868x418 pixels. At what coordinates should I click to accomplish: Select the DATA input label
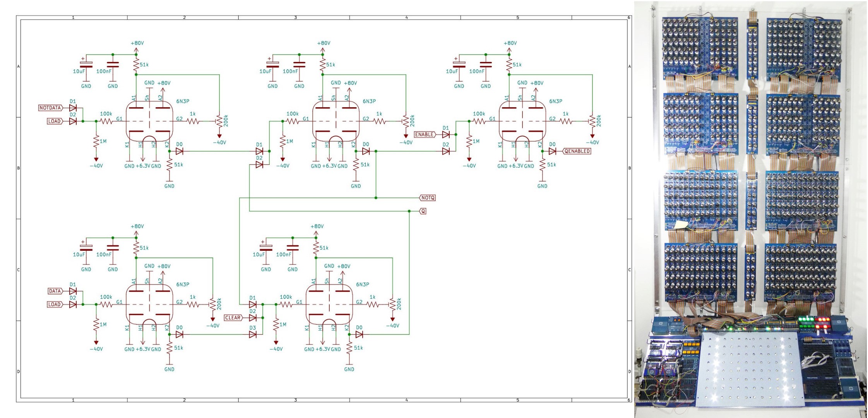point(55,291)
